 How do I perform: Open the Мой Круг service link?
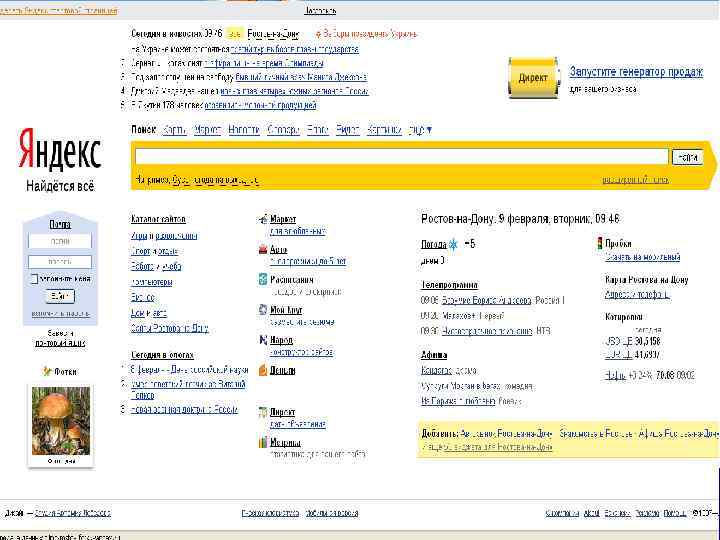[x=286, y=310]
